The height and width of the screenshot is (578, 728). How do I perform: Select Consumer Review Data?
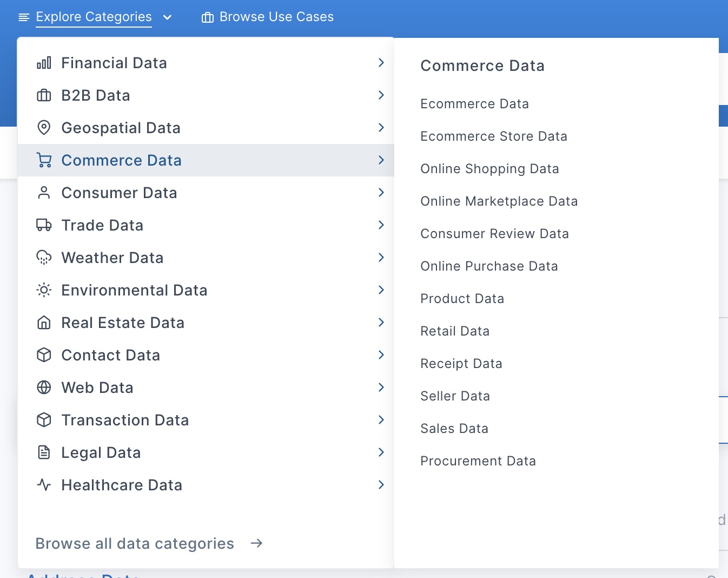[x=494, y=233]
